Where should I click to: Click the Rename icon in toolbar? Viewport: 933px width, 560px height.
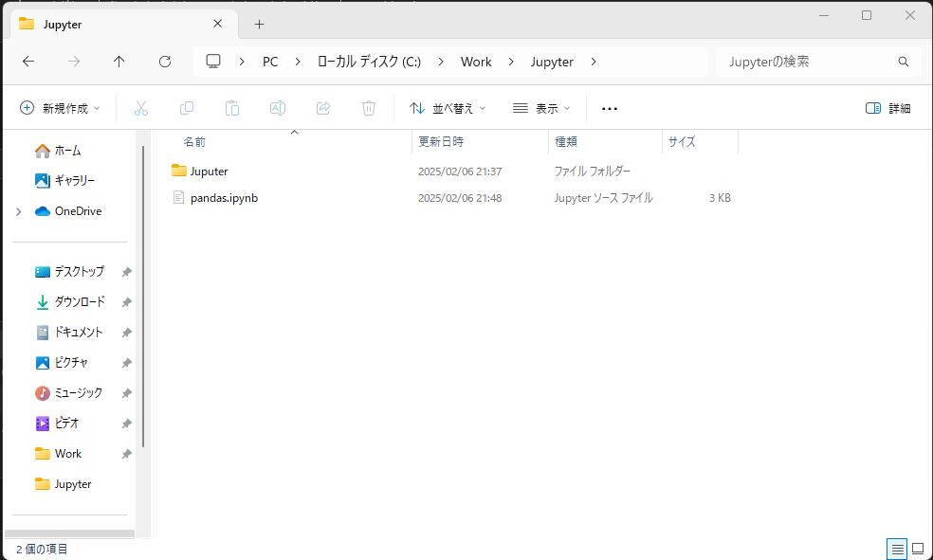point(278,108)
